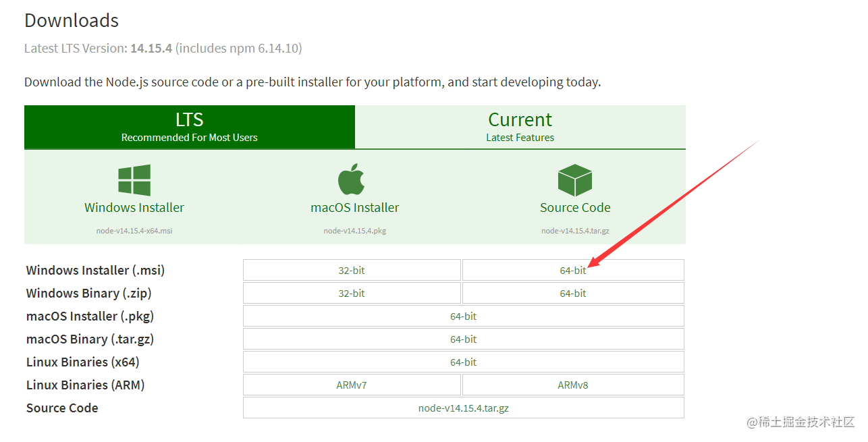Download Windows Binary (.zip) 32-bit
Screen dimensions: 868x442
(x=352, y=293)
